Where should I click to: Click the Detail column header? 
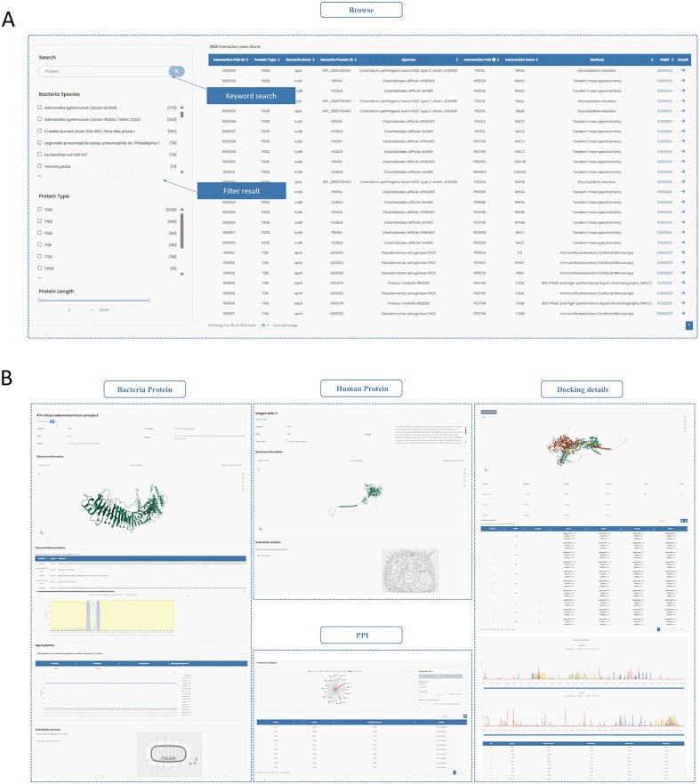coord(683,60)
